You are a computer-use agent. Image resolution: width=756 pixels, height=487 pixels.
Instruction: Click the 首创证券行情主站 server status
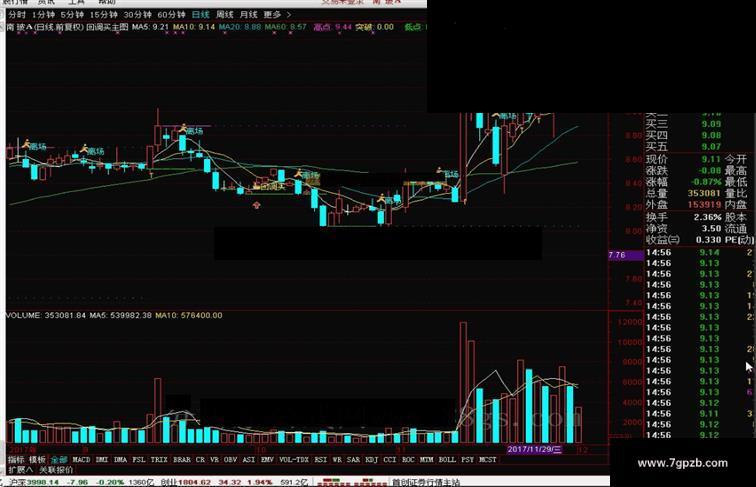pos(426,482)
